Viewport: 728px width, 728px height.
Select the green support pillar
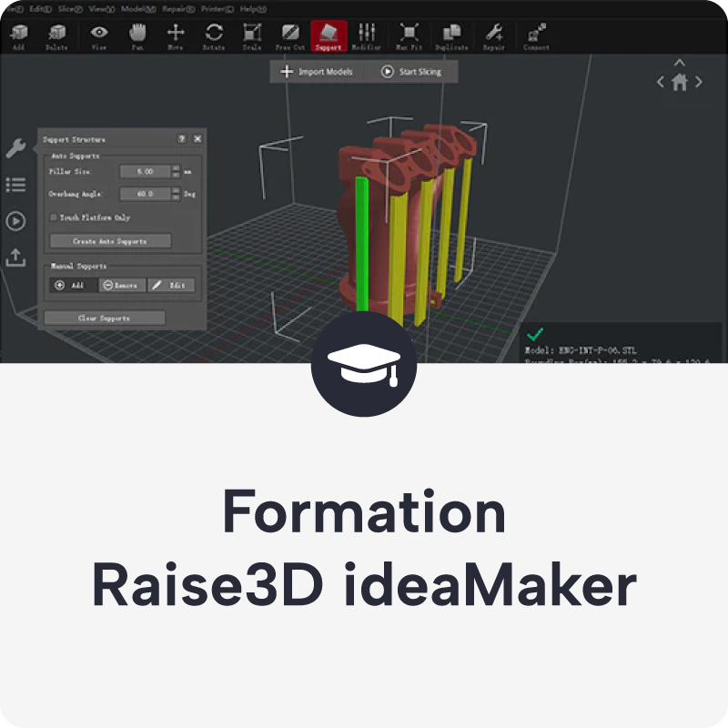(362, 244)
